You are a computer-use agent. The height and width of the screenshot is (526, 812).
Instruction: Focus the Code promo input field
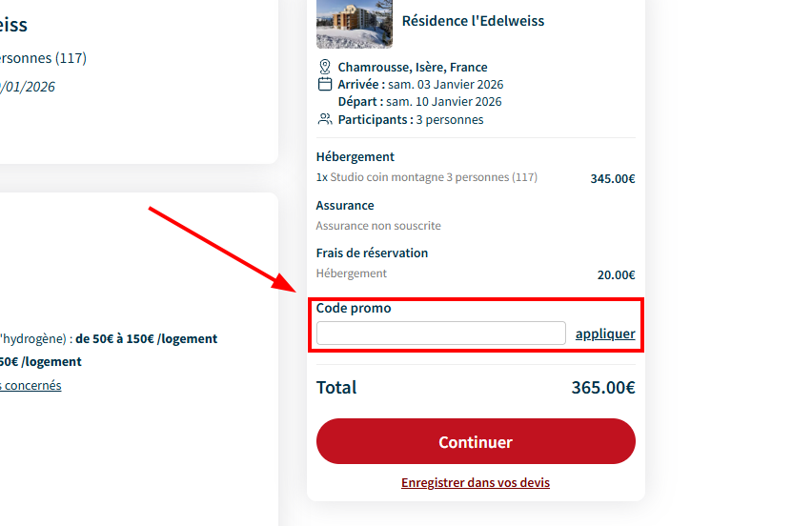tap(441, 334)
